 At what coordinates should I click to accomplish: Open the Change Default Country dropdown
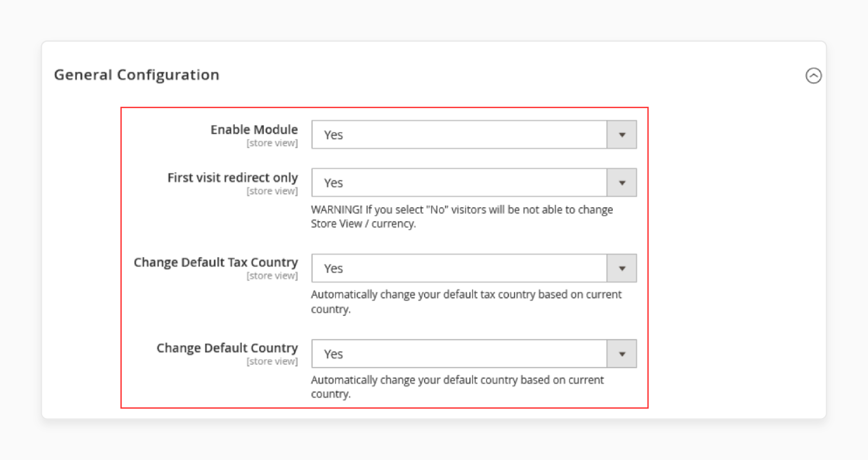pyautogui.click(x=474, y=354)
